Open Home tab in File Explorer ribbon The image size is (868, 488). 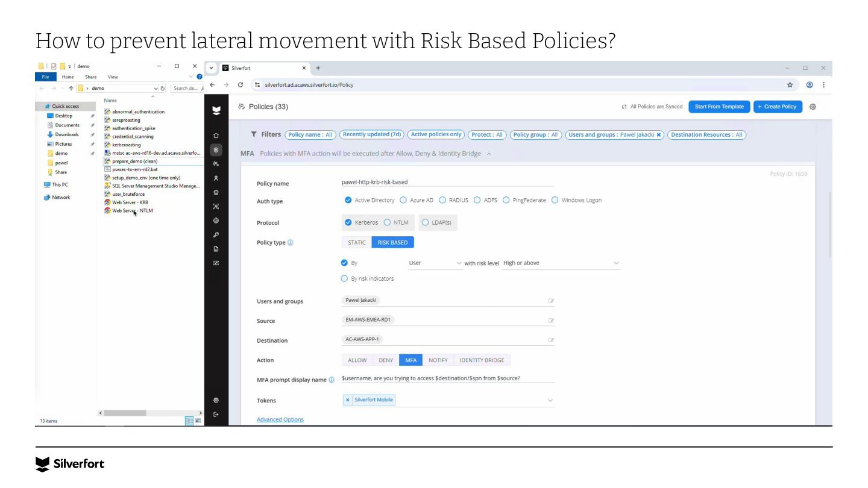(x=68, y=77)
